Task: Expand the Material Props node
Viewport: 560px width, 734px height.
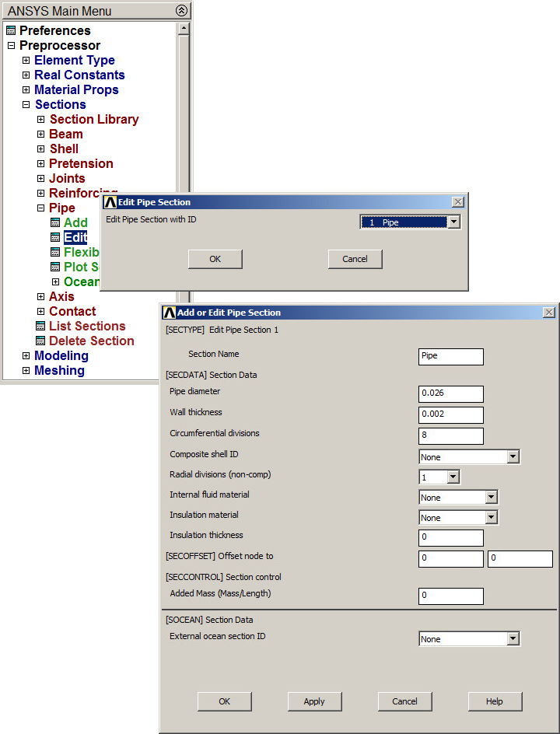Action: [26, 90]
